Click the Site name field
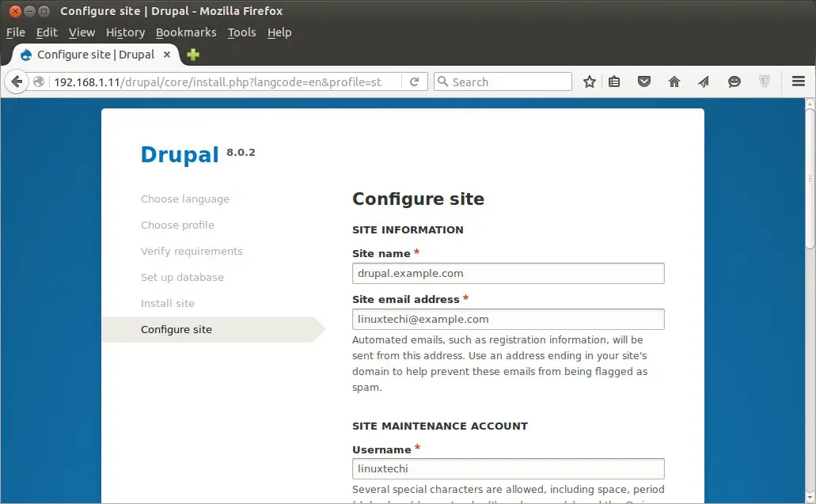 pos(508,274)
